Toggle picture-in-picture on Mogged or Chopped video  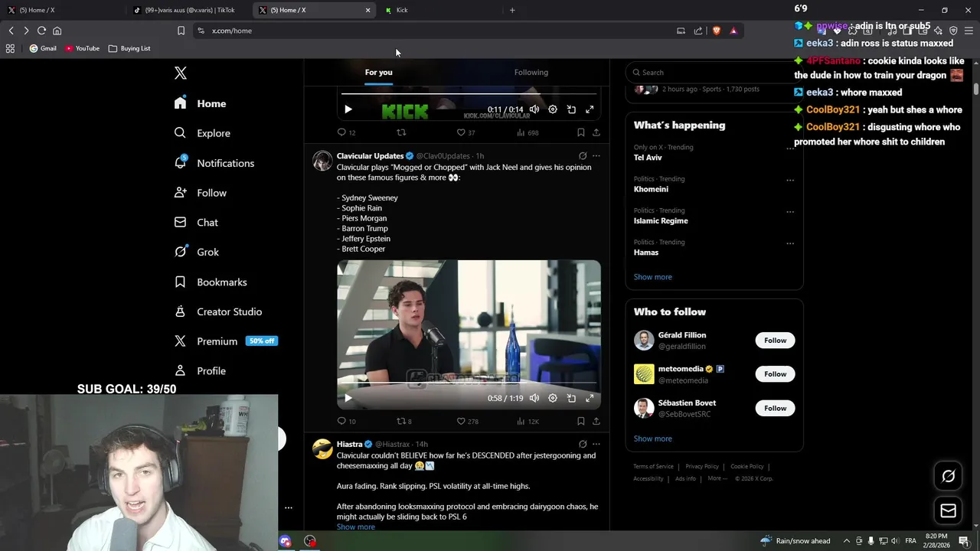pos(571,398)
